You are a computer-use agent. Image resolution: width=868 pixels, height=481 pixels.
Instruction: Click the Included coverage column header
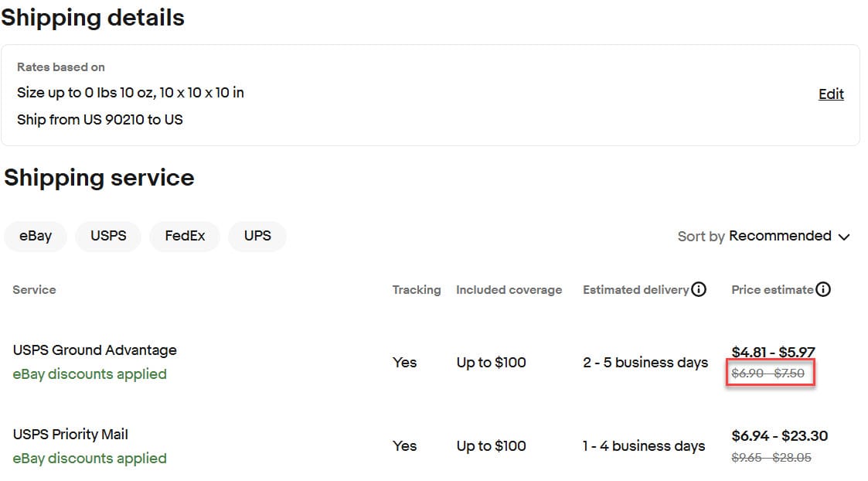(509, 290)
